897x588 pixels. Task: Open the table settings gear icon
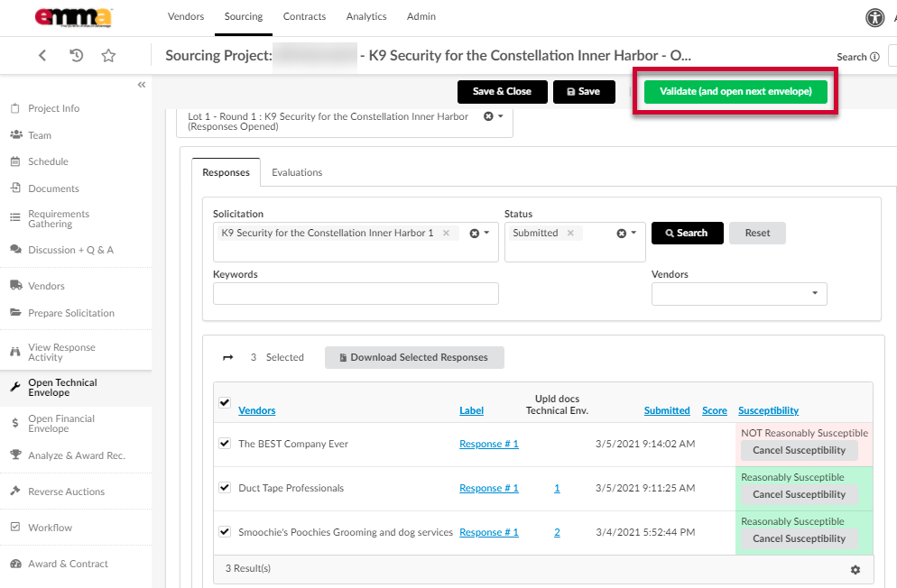[855, 570]
